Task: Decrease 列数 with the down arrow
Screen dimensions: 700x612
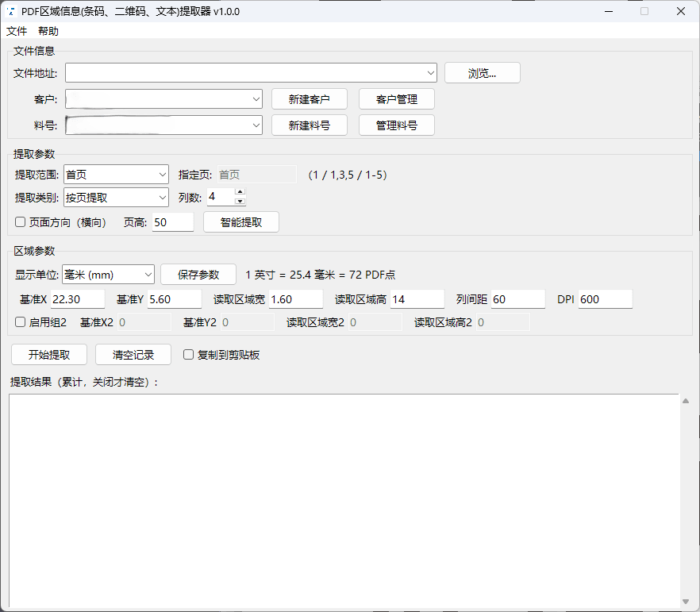Action: [x=240, y=202]
